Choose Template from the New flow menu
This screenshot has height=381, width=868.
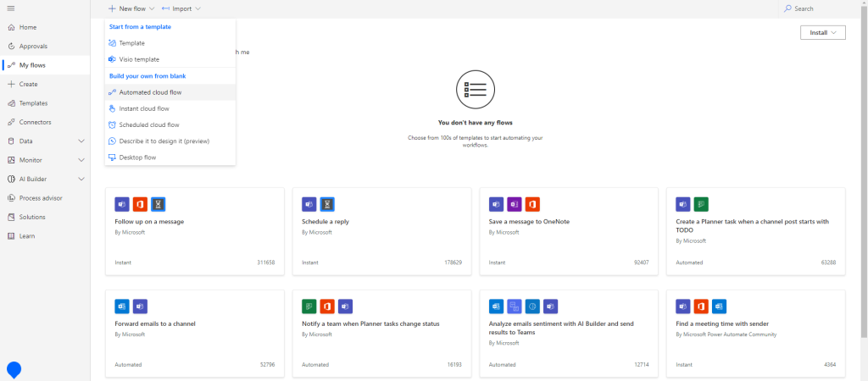170,43
